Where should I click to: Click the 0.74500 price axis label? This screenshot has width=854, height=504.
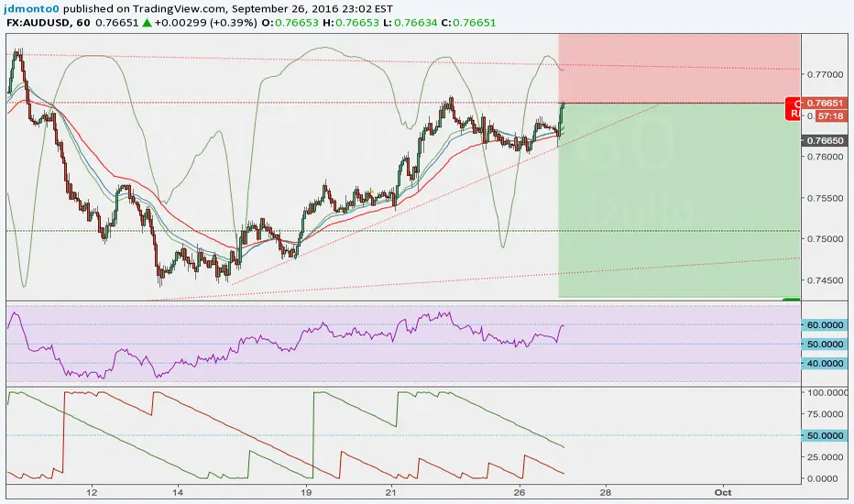pyautogui.click(x=825, y=280)
